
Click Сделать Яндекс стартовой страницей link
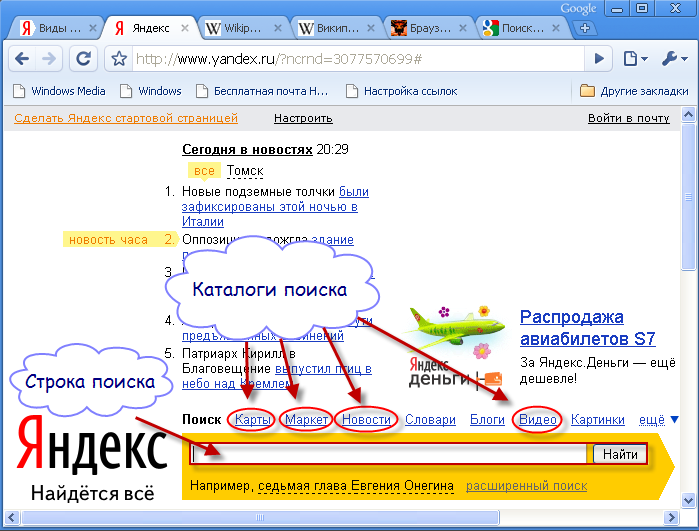(x=126, y=118)
